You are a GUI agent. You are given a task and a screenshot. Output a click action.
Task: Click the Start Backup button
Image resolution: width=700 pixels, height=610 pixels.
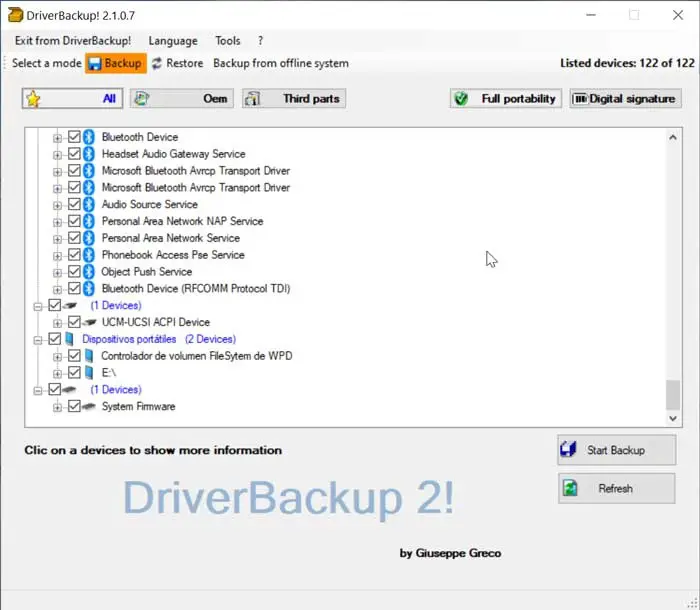click(x=617, y=450)
